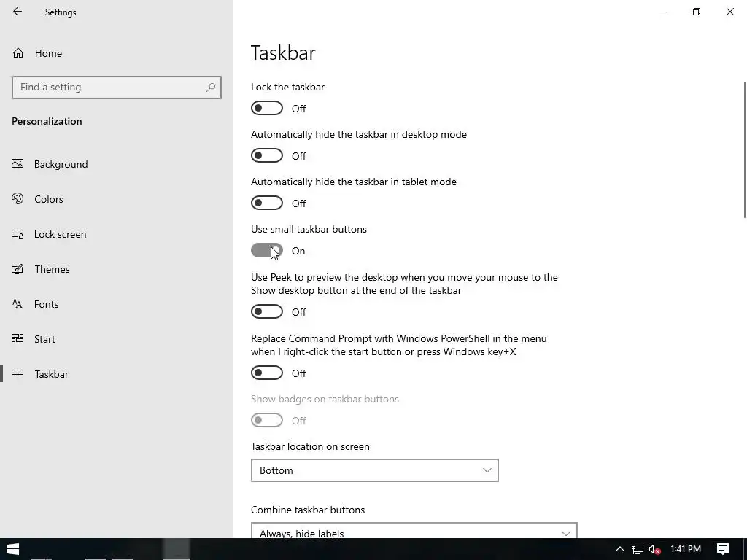Toggle Replace Command Prompt with PowerShell
The height and width of the screenshot is (560, 747).
pos(267,373)
